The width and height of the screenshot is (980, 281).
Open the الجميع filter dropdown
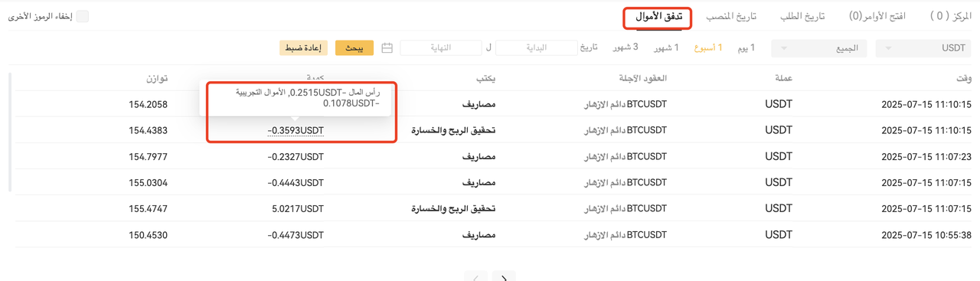click(819, 48)
